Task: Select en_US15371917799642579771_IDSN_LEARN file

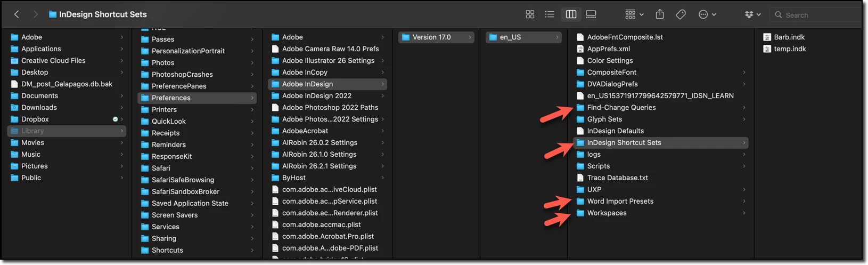Action: click(661, 95)
